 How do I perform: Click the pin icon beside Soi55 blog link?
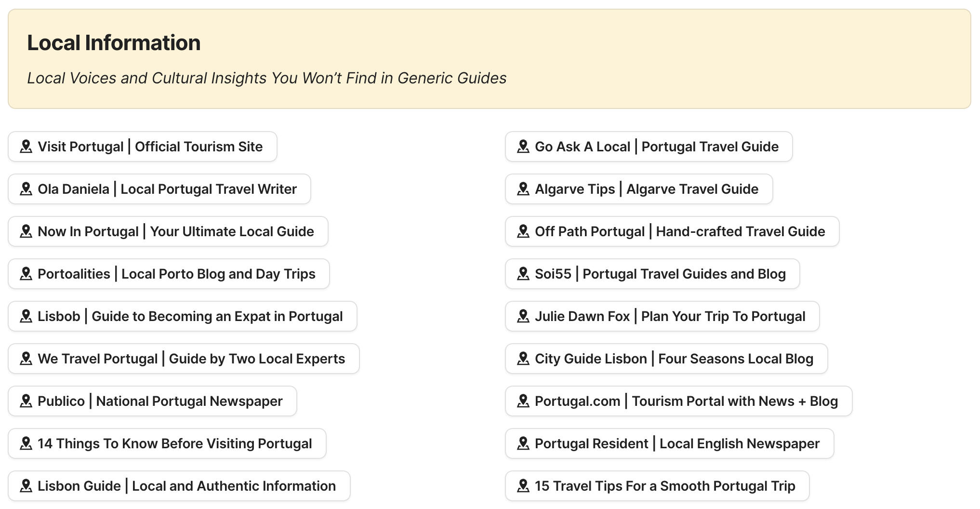[523, 274]
